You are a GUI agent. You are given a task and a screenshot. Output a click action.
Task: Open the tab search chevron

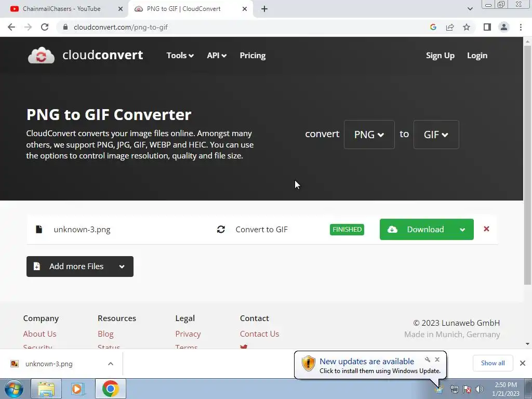point(470,9)
